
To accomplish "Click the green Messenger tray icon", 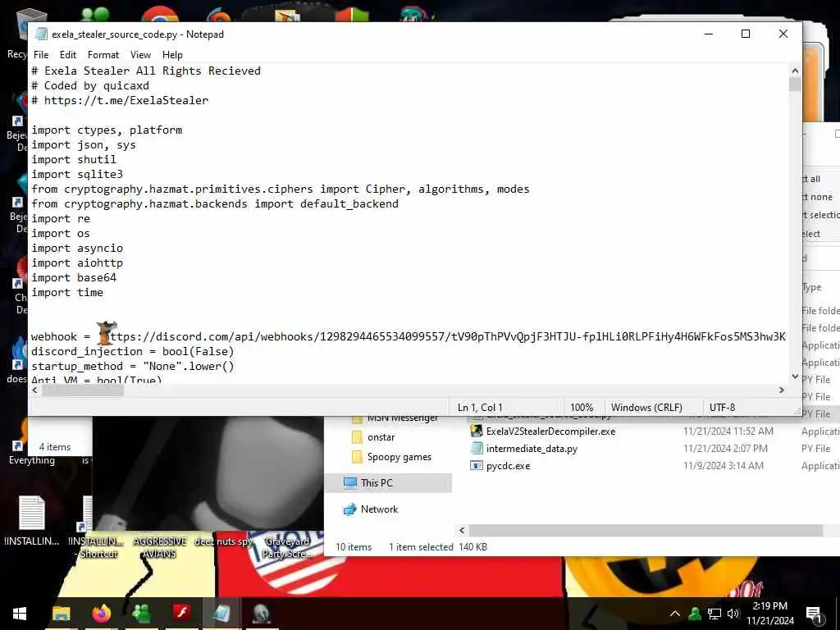I will click(x=695, y=614).
